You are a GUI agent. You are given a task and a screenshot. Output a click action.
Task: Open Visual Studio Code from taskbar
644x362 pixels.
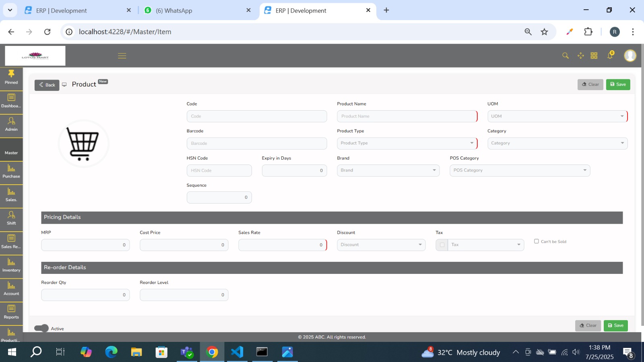(x=237, y=352)
